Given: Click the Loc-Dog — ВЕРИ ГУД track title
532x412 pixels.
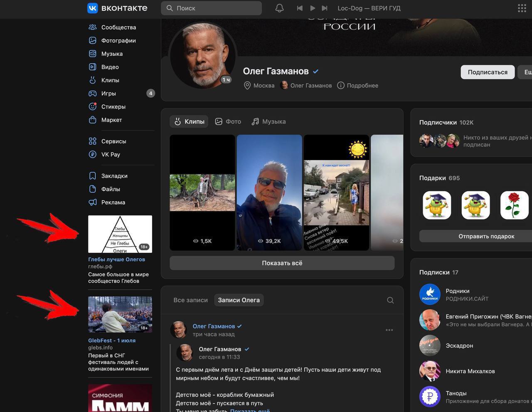Looking at the screenshot, I should [369, 8].
